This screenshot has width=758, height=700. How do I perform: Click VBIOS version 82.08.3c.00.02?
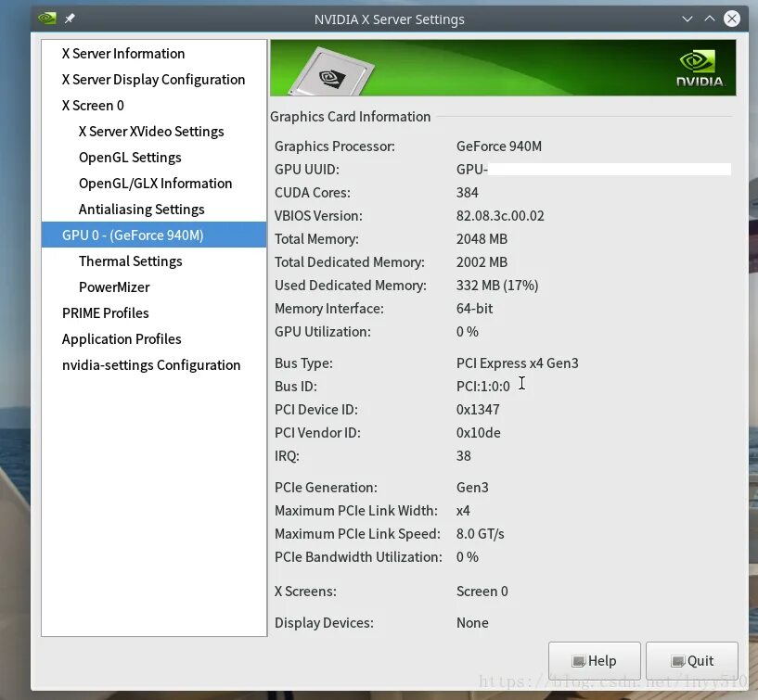[500, 215]
